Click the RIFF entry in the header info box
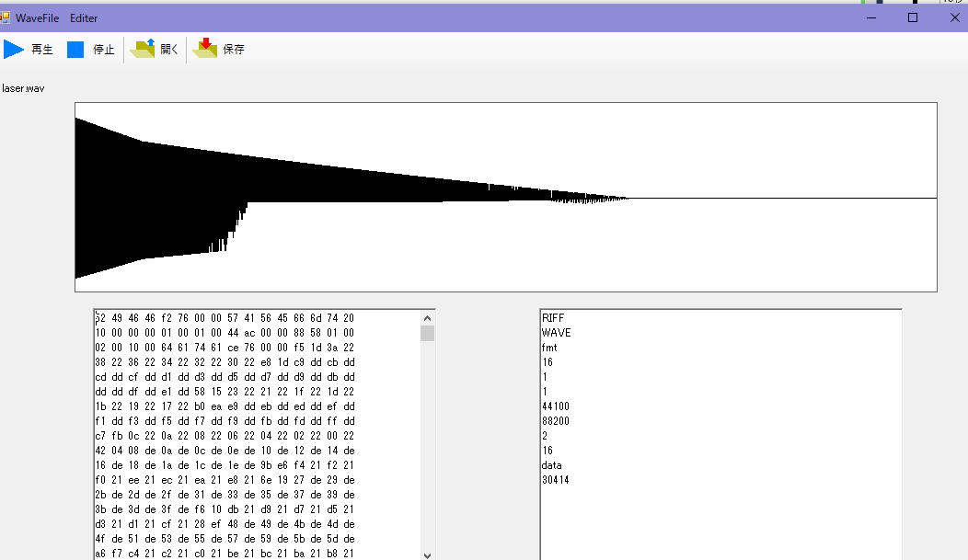The height and width of the screenshot is (560, 968). coord(553,318)
